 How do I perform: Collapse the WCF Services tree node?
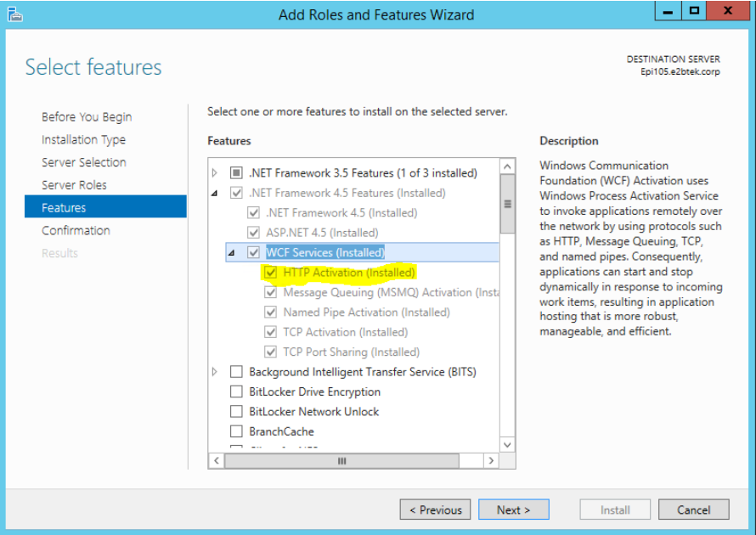(x=232, y=253)
